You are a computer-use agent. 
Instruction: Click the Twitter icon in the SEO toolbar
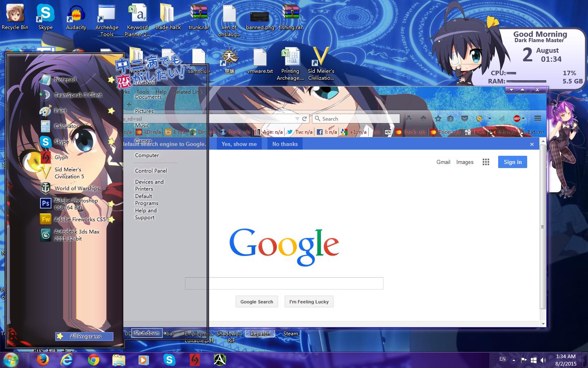point(290,132)
